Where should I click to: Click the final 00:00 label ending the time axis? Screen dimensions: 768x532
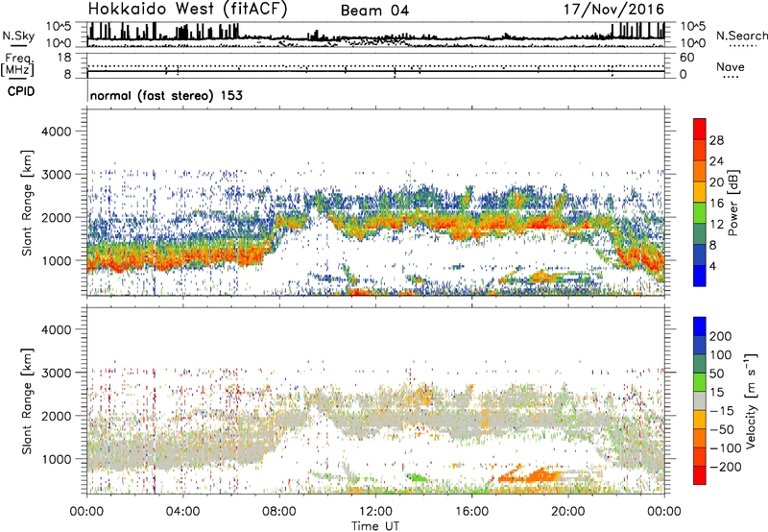pos(664,512)
